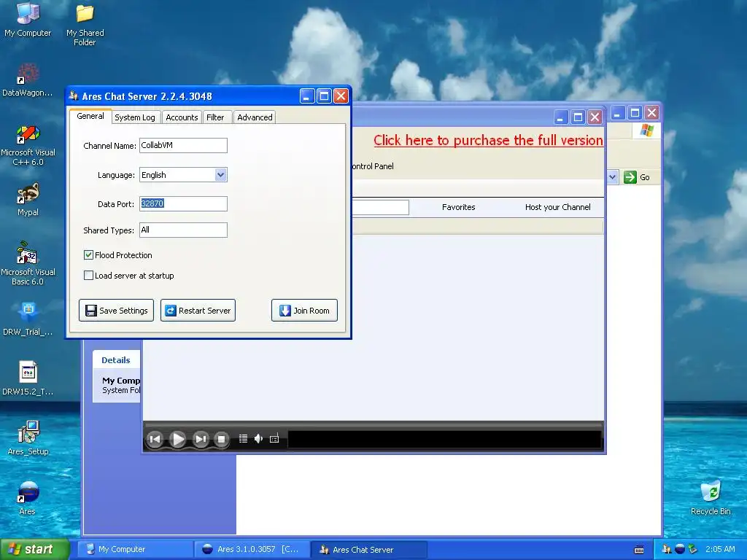Image resolution: width=747 pixels, height=560 pixels.
Task: Click the tray icon beside the clock
Action: [x=693, y=549]
